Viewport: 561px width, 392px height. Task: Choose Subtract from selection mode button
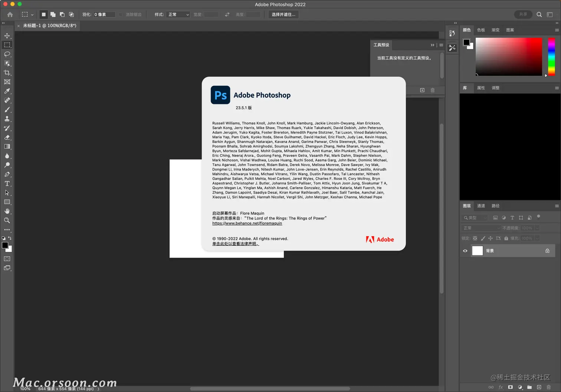[62, 14]
